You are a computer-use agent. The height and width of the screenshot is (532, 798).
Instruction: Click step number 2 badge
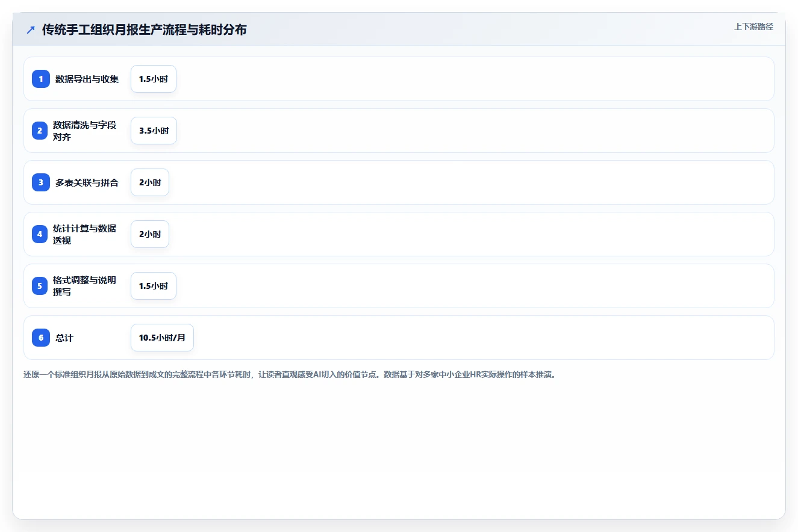[x=40, y=131]
